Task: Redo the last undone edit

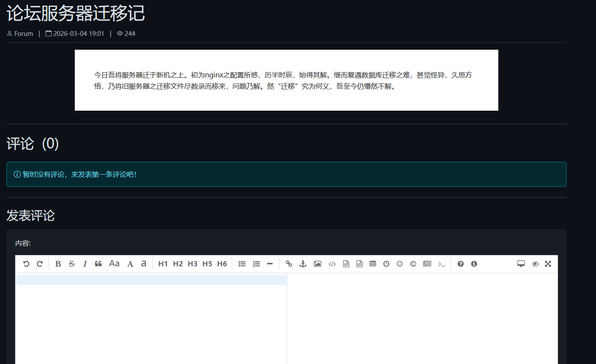Action: click(x=40, y=264)
